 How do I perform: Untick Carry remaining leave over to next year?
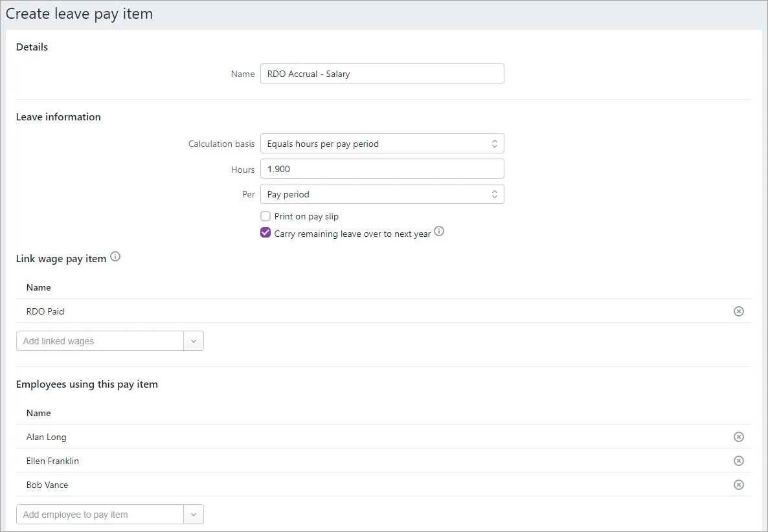point(265,233)
